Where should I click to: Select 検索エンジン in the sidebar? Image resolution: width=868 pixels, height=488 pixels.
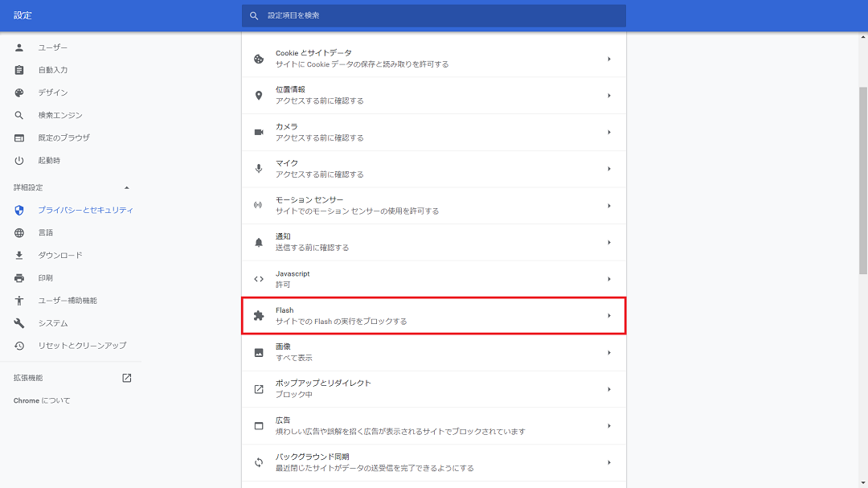pos(60,115)
